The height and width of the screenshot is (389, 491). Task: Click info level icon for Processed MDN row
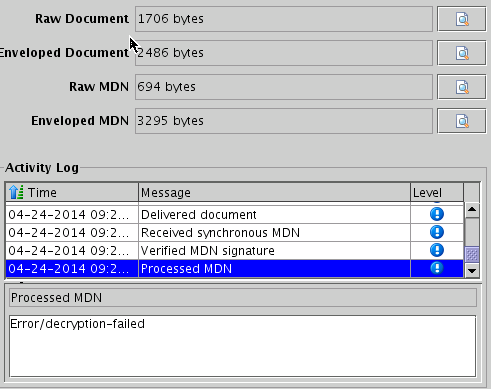(437, 268)
